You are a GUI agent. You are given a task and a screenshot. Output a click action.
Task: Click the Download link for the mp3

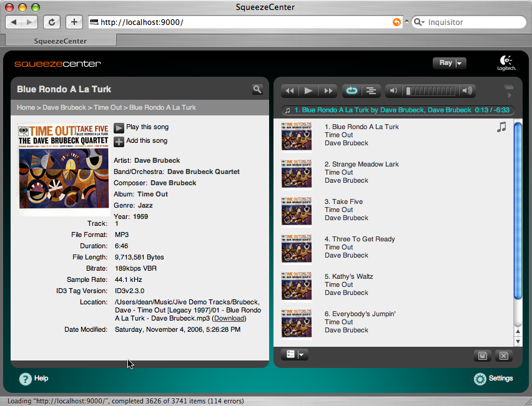tap(229, 318)
